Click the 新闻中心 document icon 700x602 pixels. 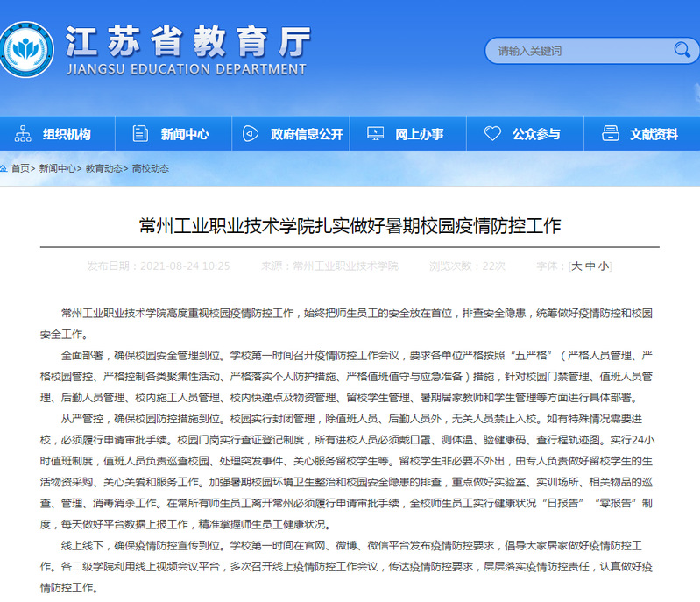point(140,134)
